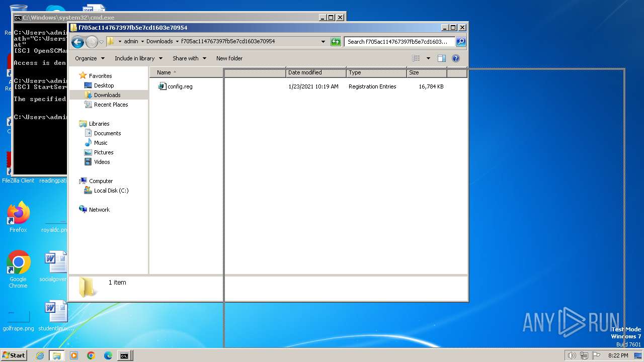Screen dimensions: 644x362
Task: Click the green Refresh button
Action: [336, 42]
